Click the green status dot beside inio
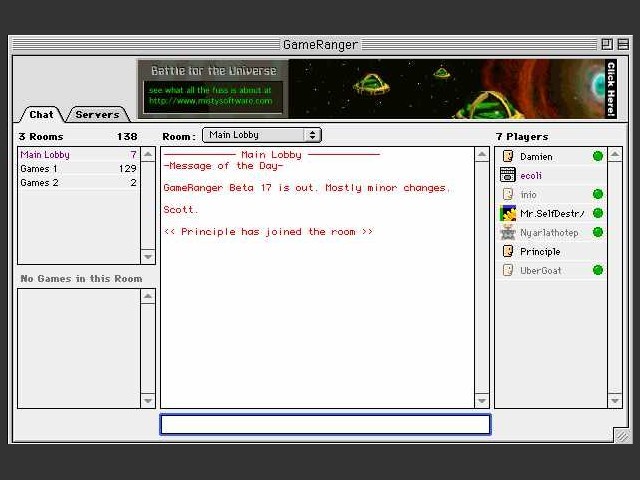640x480 pixels. click(x=598, y=194)
